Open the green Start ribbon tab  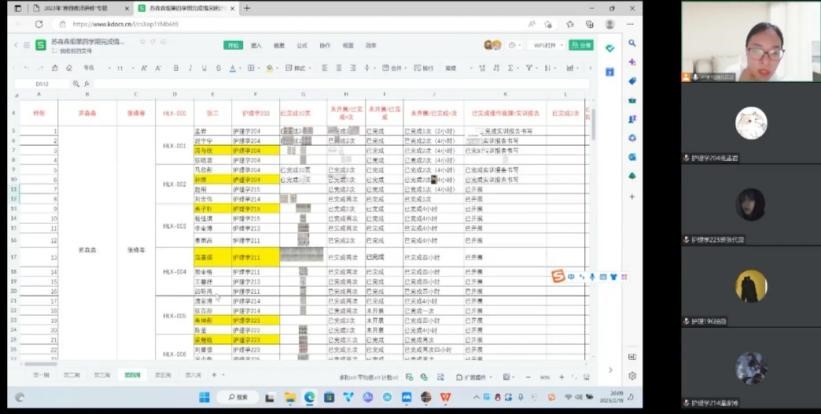click(233, 45)
